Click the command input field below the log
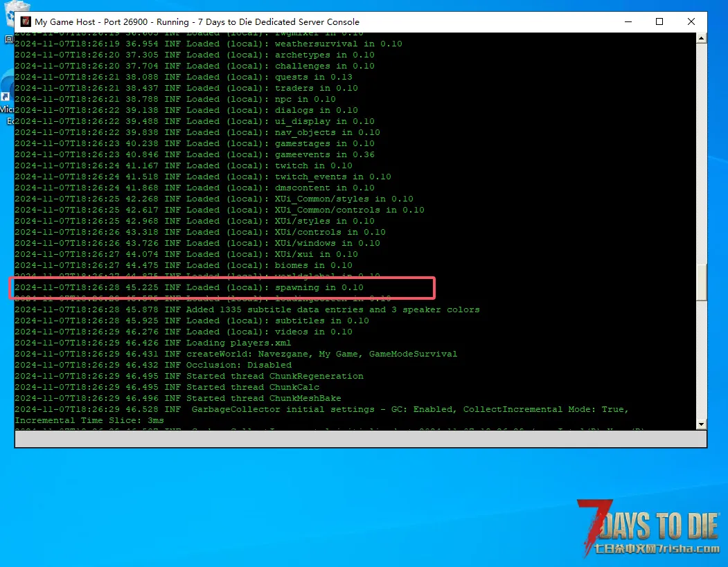Screen dimensions: 728x567 click(361, 439)
